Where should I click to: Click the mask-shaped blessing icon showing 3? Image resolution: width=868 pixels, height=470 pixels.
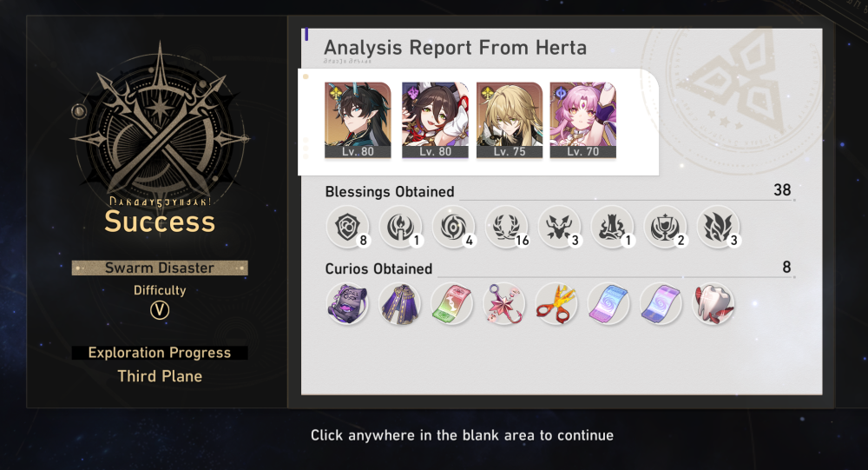click(559, 227)
